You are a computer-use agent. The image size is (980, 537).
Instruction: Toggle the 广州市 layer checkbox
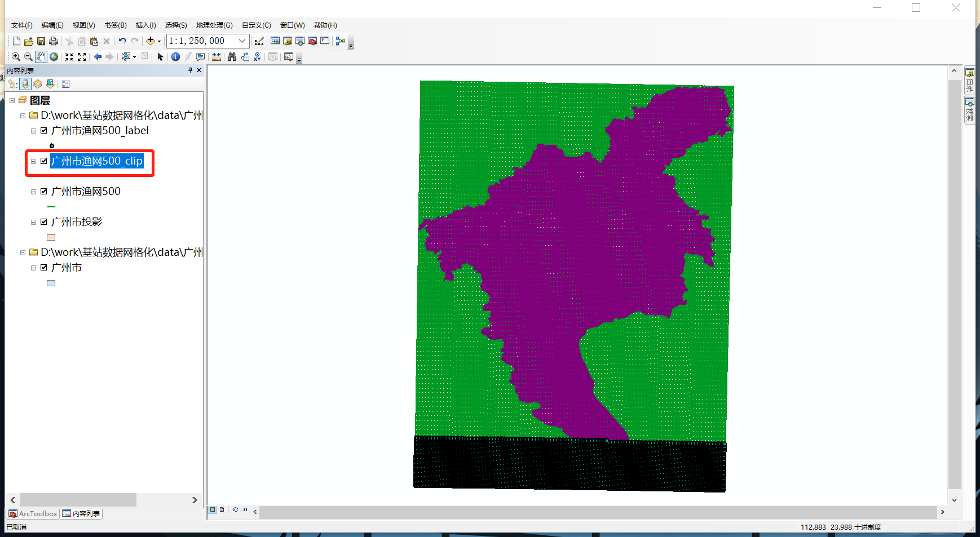click(x=43, y=268)
